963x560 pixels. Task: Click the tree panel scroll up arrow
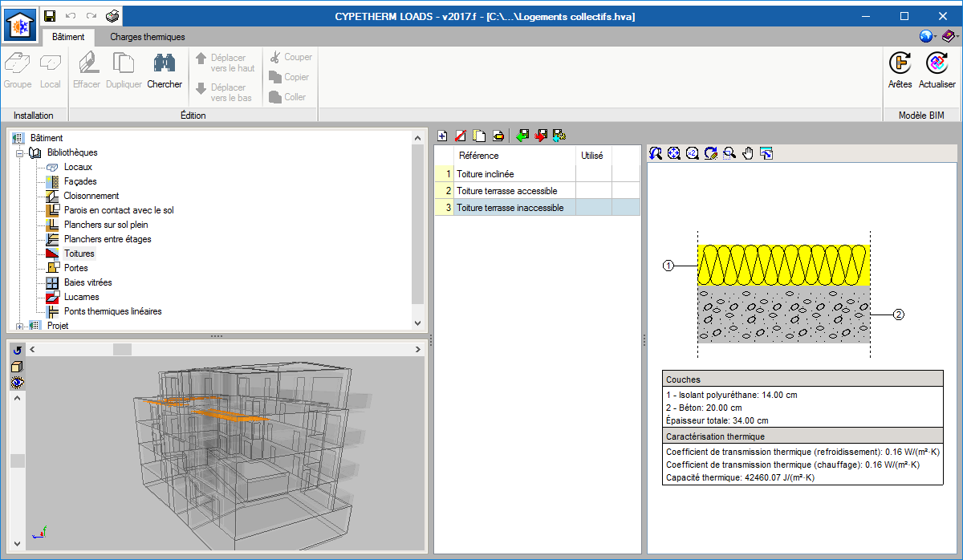pyautogui.click(x=417, y=137)
